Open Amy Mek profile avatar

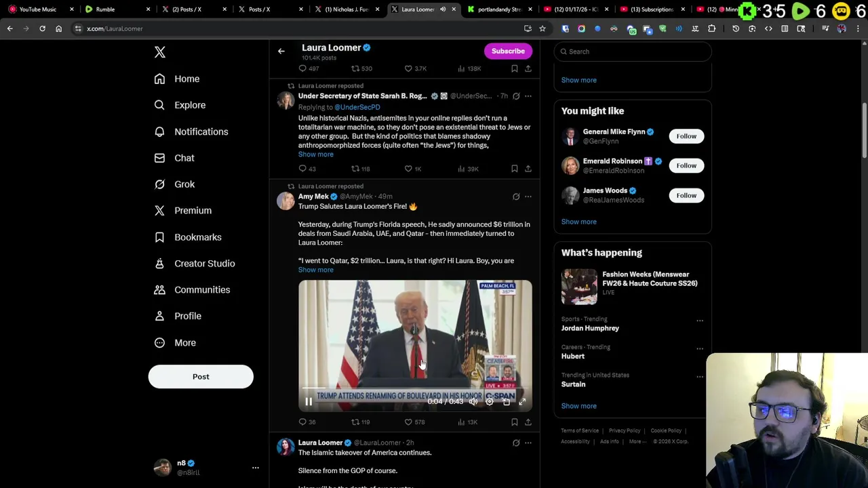click(x=285, y=201)
